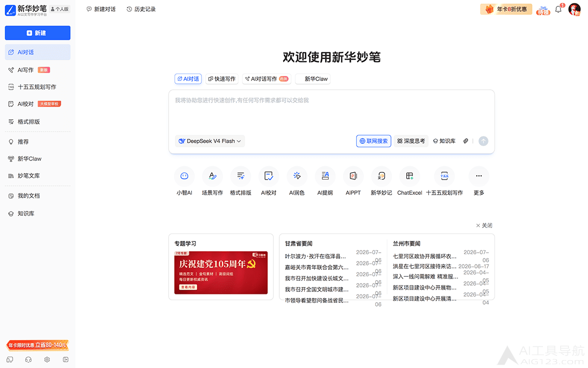Viewport: 588px width, 368px height.
Task: Open the 庆祝建党105周年 banner
Action: click(221, 272)
